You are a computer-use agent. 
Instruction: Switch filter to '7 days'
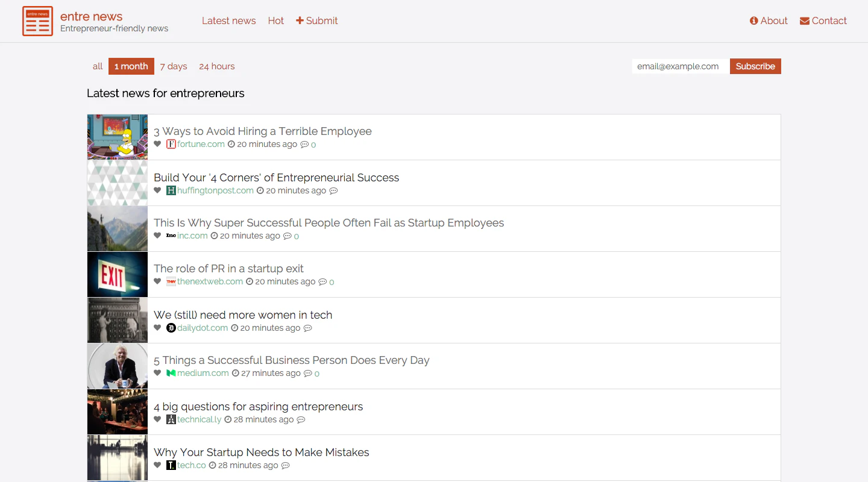coord(174,66)
